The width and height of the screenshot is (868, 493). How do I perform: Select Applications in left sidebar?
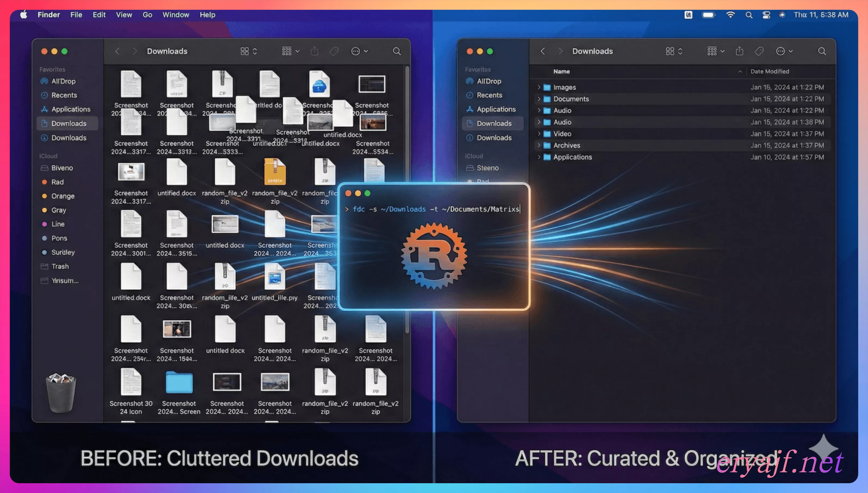pyautogui.click(x=70, y=109)
